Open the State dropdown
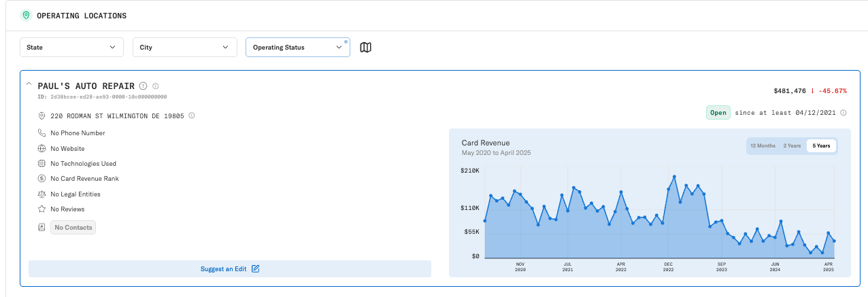 tap(71, 47)
